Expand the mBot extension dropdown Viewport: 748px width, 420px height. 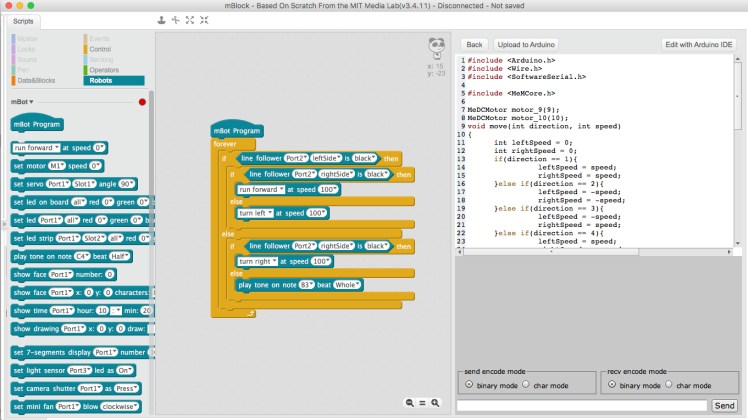pos(22,102)
